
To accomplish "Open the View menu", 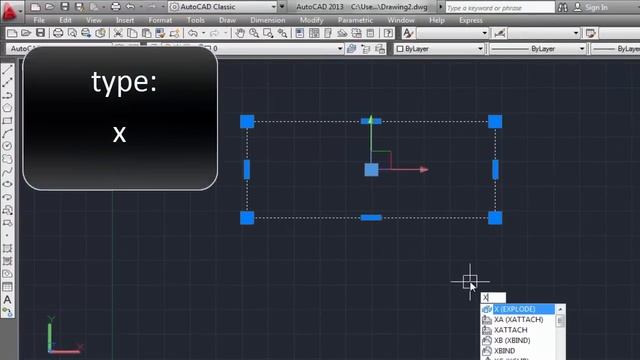I will [94, 20].
